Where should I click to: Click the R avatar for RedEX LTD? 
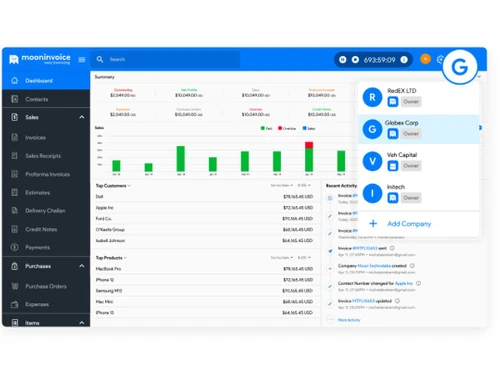(x=372, y=97)
